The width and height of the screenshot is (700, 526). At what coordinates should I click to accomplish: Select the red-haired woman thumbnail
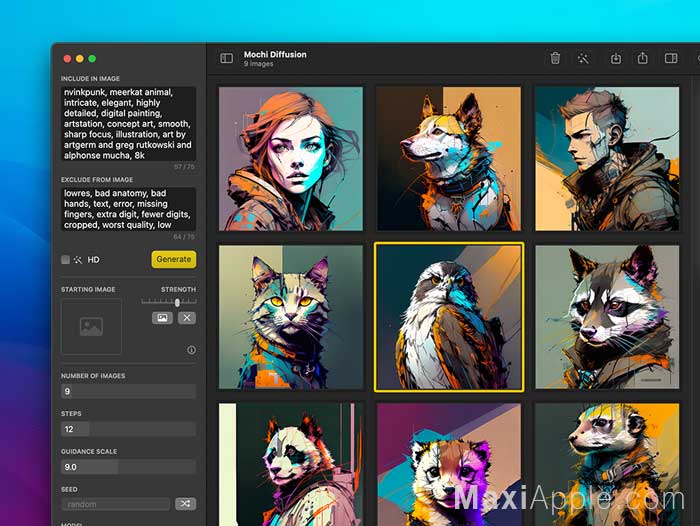[291, 159]
